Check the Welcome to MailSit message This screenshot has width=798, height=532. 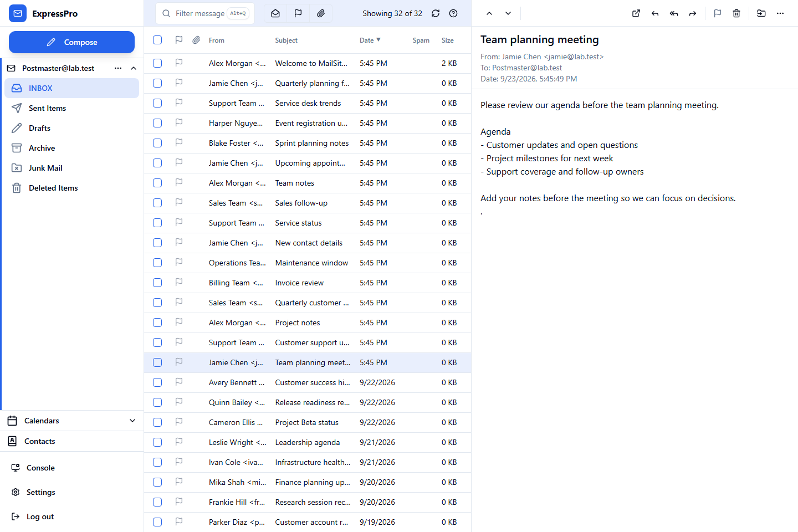coord(157,63)
